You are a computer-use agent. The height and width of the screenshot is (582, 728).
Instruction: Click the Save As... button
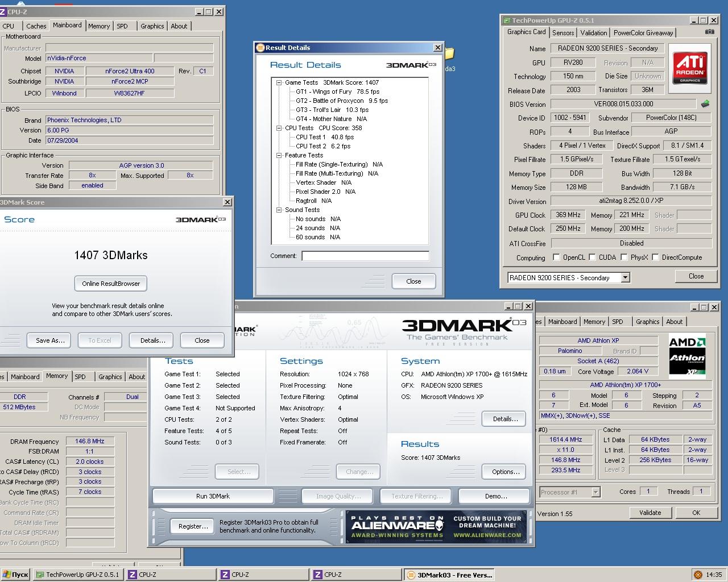point(50,340)
